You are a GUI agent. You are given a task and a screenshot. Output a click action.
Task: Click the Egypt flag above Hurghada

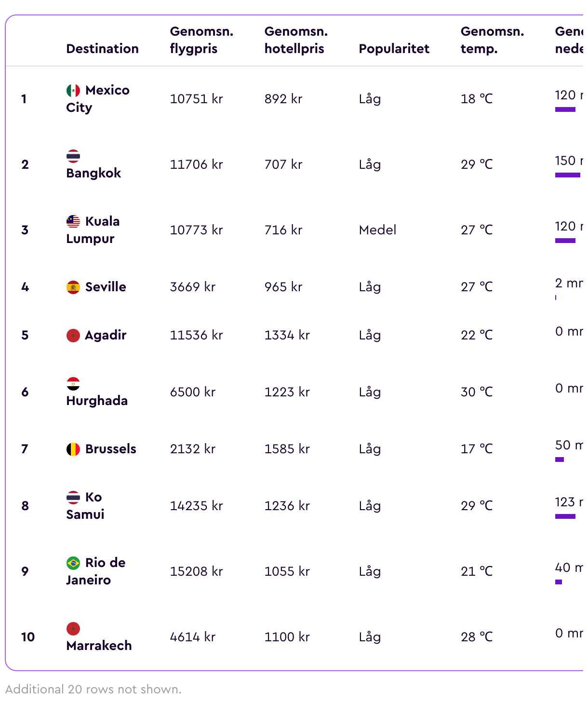(x=73, y=383)
